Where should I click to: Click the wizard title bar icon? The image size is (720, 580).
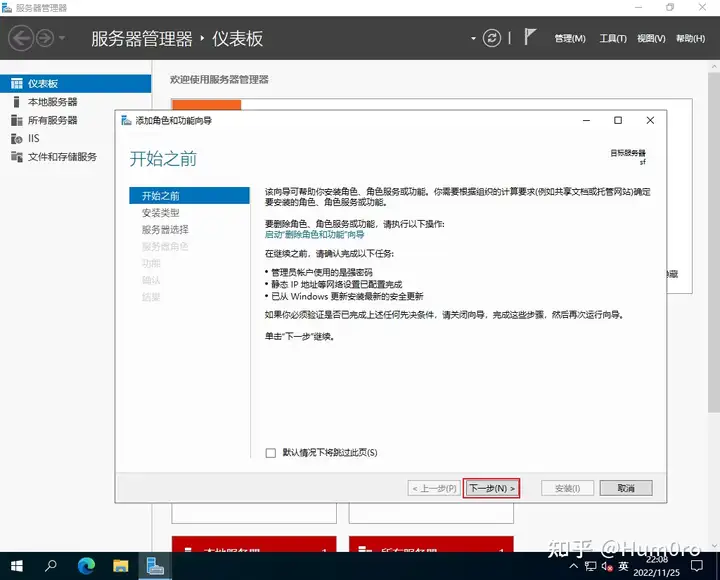click(x=126, y=120)
